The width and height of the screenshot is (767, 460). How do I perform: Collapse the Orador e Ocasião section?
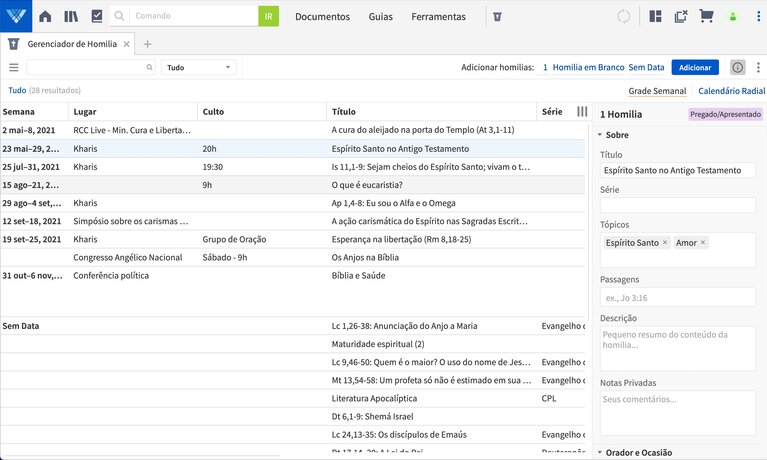(600, 453)
